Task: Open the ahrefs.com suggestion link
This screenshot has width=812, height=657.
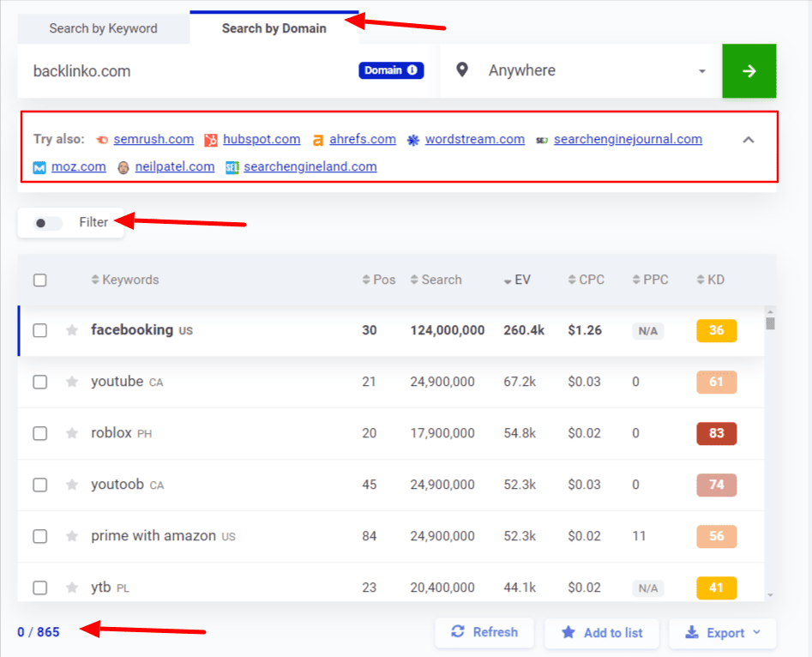Action: pos(363,140)
